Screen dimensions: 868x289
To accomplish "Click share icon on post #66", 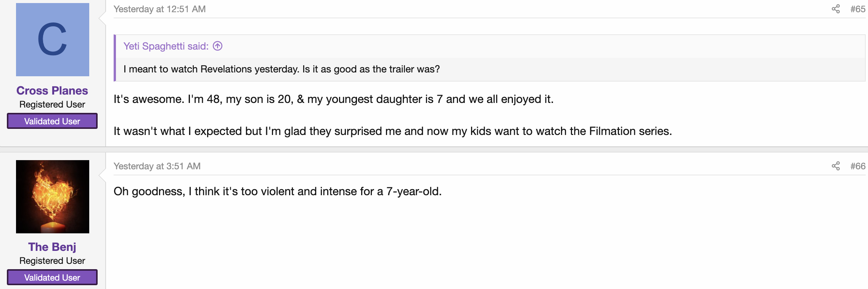I will coord(836,166).
